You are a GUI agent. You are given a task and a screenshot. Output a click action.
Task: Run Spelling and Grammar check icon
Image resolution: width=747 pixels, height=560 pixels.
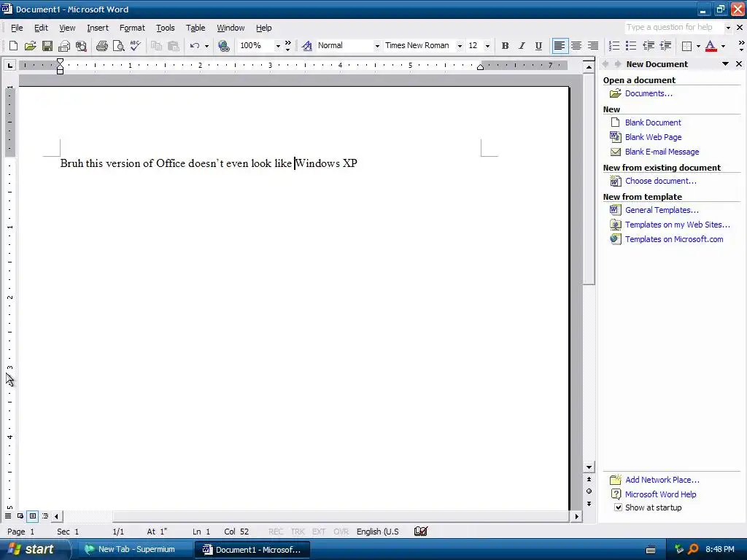coord(135,46)
